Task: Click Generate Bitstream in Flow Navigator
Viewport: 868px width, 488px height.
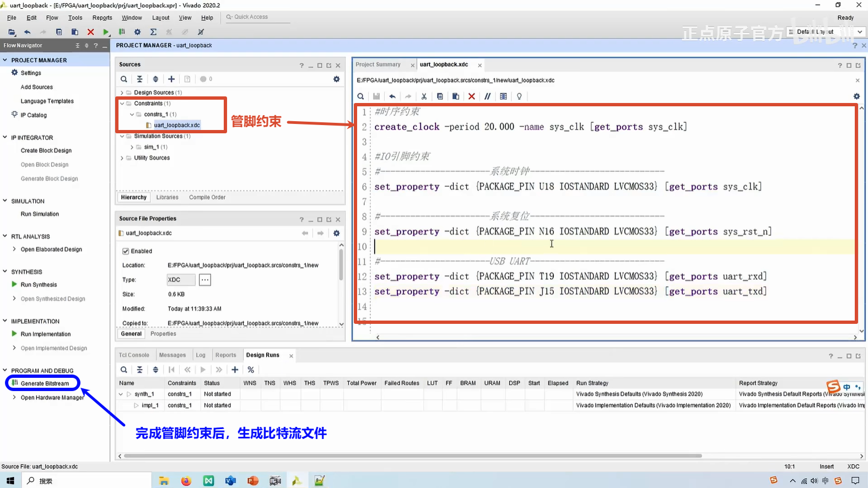Action: point(45,383)
